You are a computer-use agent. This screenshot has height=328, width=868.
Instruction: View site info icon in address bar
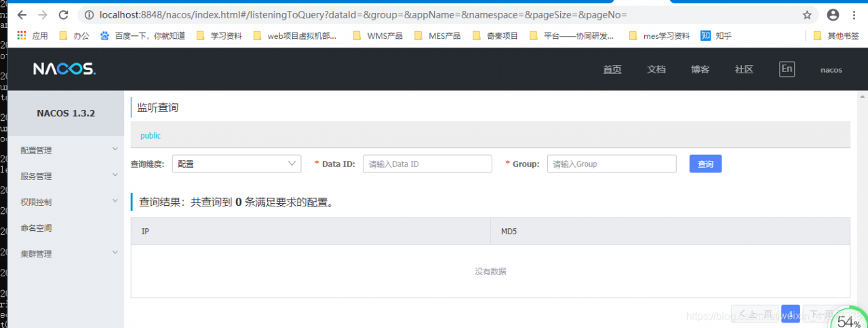90,15
